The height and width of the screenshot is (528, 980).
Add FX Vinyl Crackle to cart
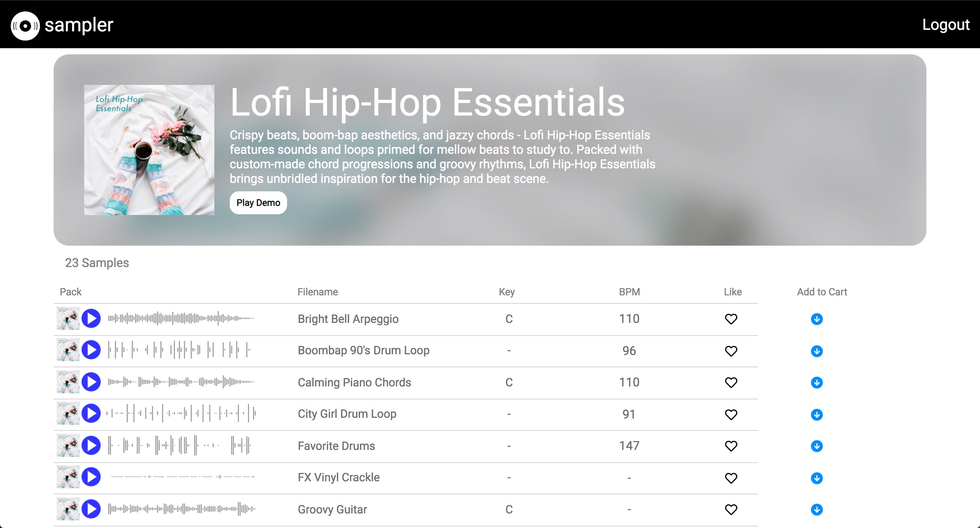click(x=817, y=478)
